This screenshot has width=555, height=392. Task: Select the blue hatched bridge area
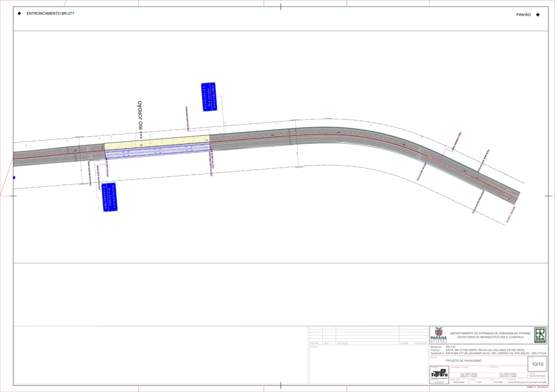(x=156, y=151)
